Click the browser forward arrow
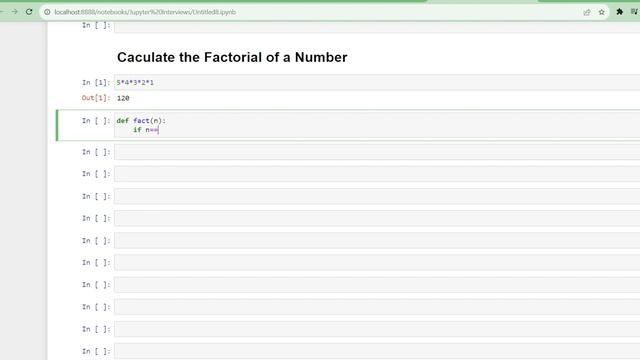640x360 pixels. (x=15, y=12)
